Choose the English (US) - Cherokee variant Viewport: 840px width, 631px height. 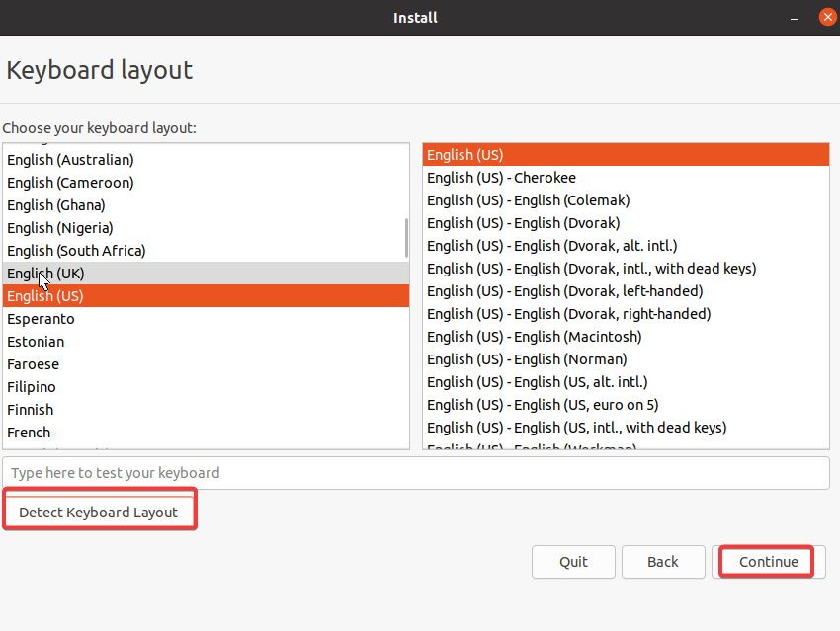pos(626,178)
